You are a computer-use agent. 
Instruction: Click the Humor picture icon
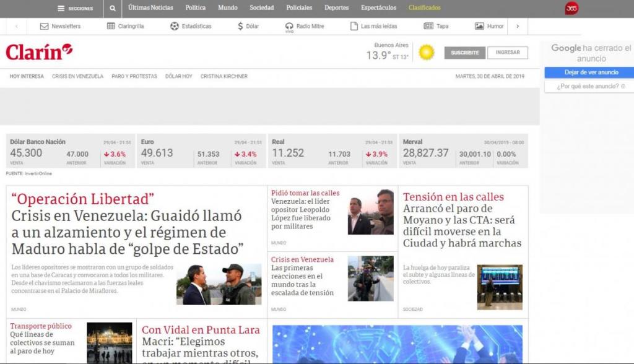[x=479, y=26]
